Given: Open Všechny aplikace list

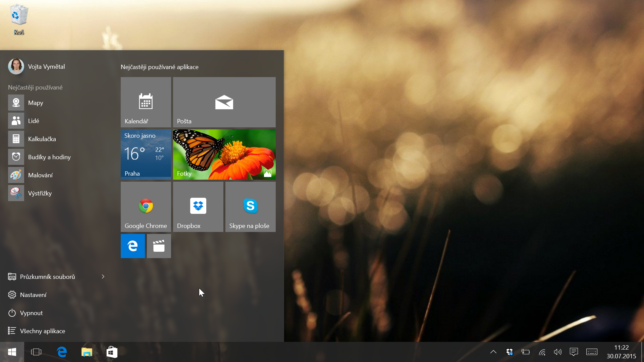Looking at the screenshot, I should [x=42, y=331].
